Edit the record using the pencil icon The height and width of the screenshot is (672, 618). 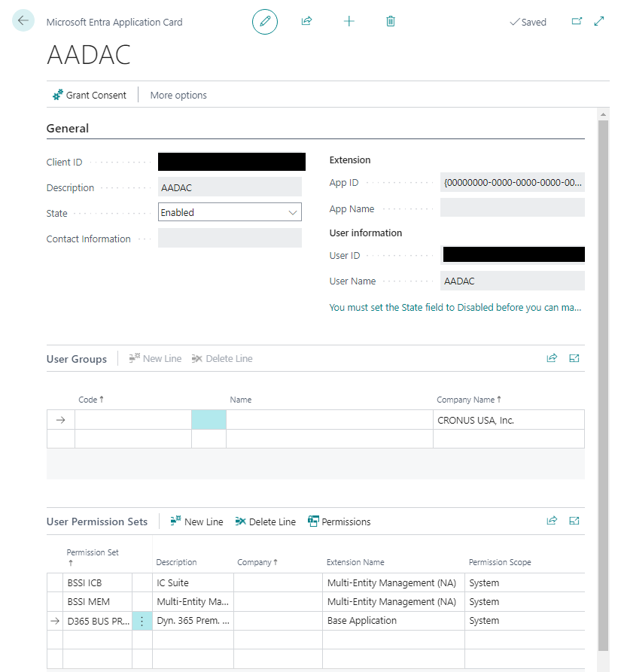[264, 21]
